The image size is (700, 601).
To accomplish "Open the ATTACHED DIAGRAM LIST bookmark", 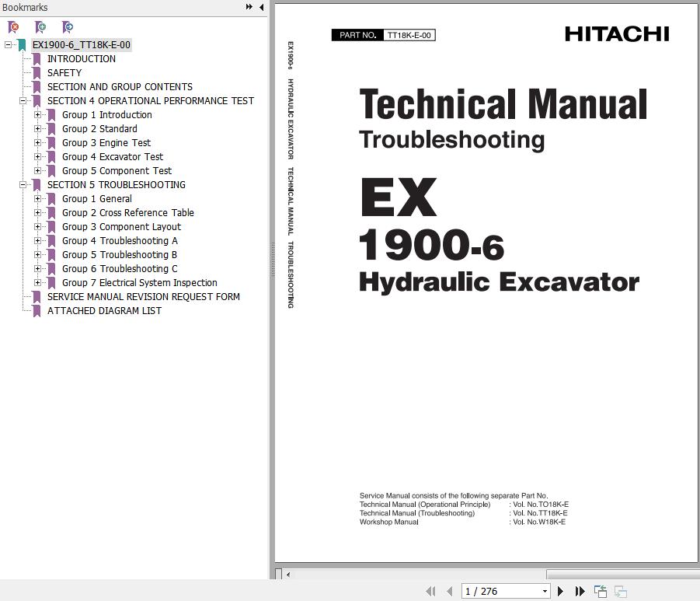I will coord(104,311).
